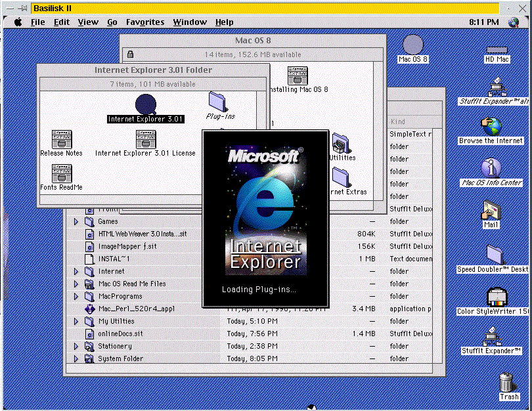Select the Mac OS 8 disk on desktop
Screen dimensions: 532x411
click(x=413, y=45)
